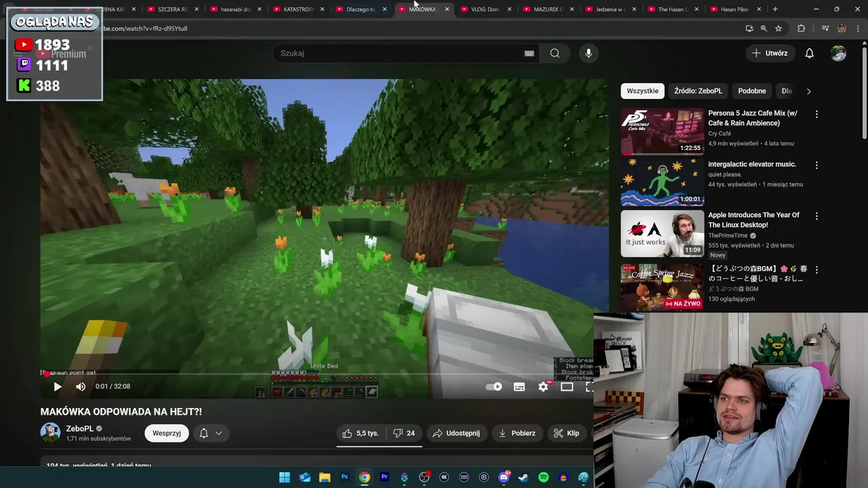This screenshot has width=868, height=488.
Task: Open YouTube notifications bell
Action: pyautogui.click(x=809, y=53)
